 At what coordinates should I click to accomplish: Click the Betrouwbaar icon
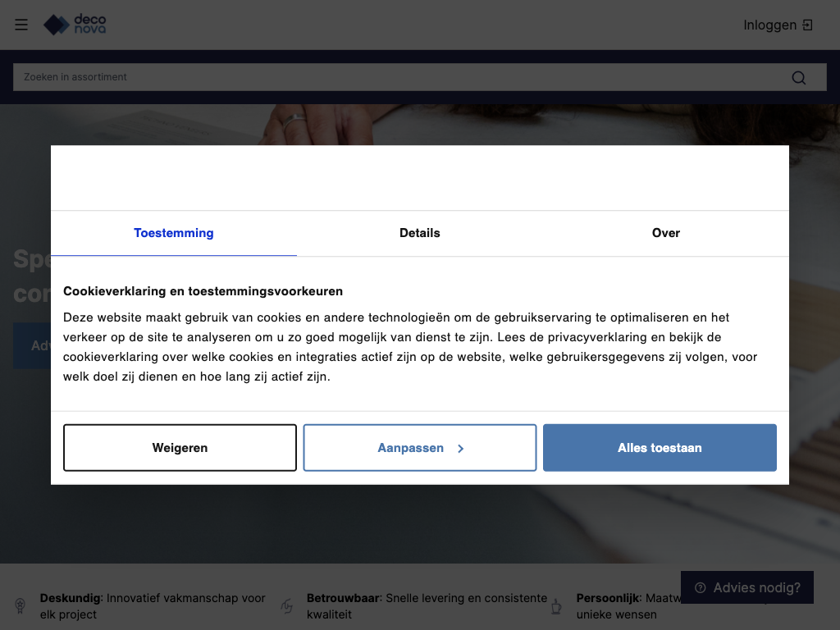pos(287,606)
